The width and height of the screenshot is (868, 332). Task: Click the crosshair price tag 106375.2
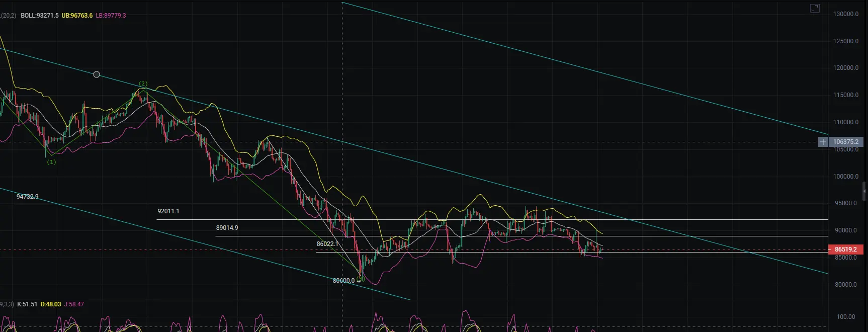tap(846, 142)
